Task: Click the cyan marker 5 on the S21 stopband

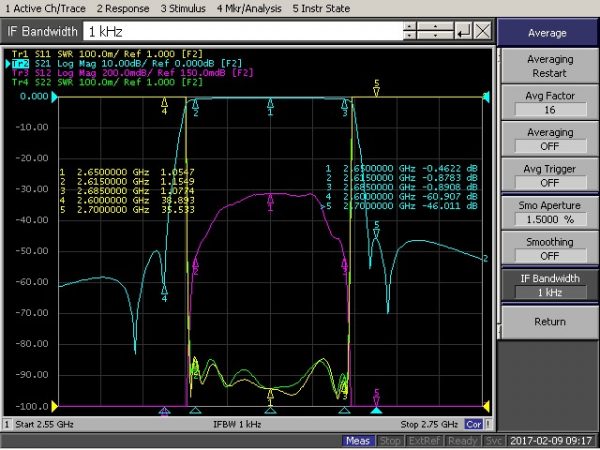Action: click(376, 229)
